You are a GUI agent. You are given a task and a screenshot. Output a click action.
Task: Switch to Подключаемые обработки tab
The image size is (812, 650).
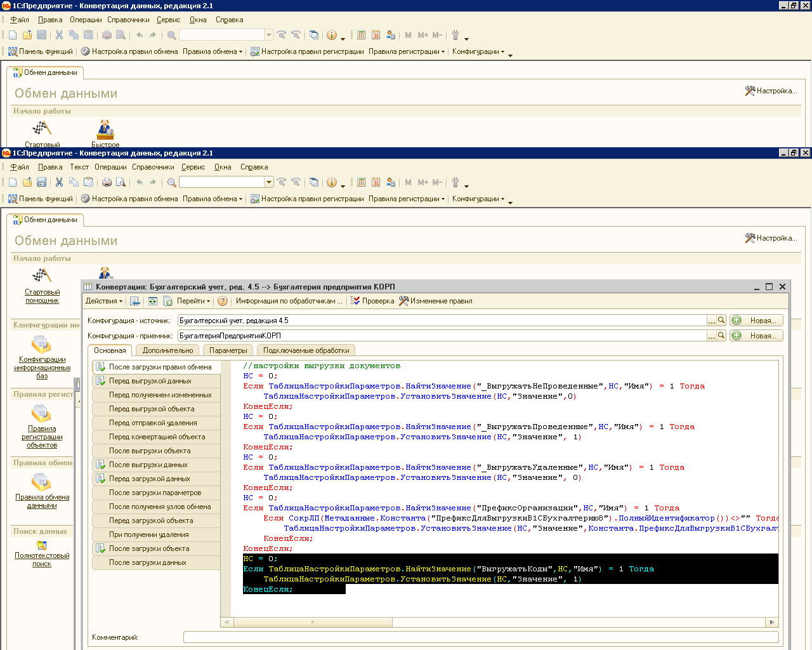click(x=306, y=350)
